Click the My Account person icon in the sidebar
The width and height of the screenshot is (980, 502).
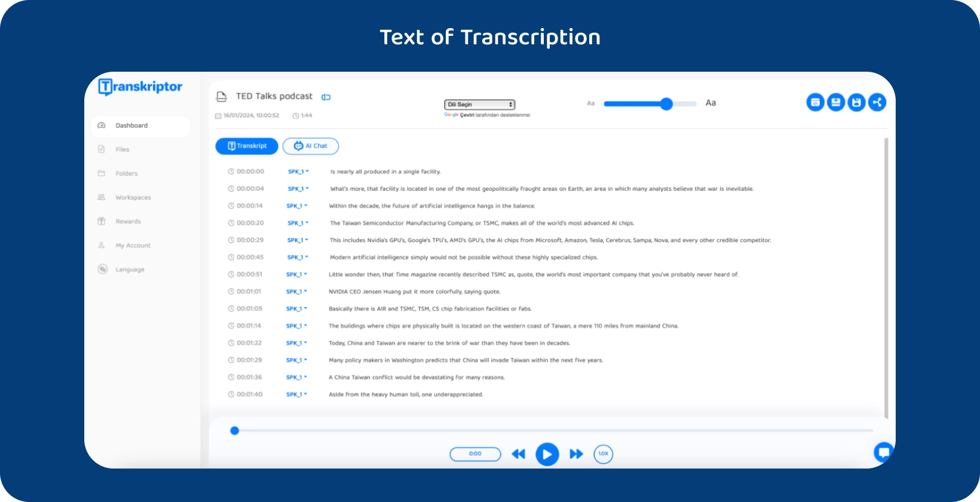point(102,245)
